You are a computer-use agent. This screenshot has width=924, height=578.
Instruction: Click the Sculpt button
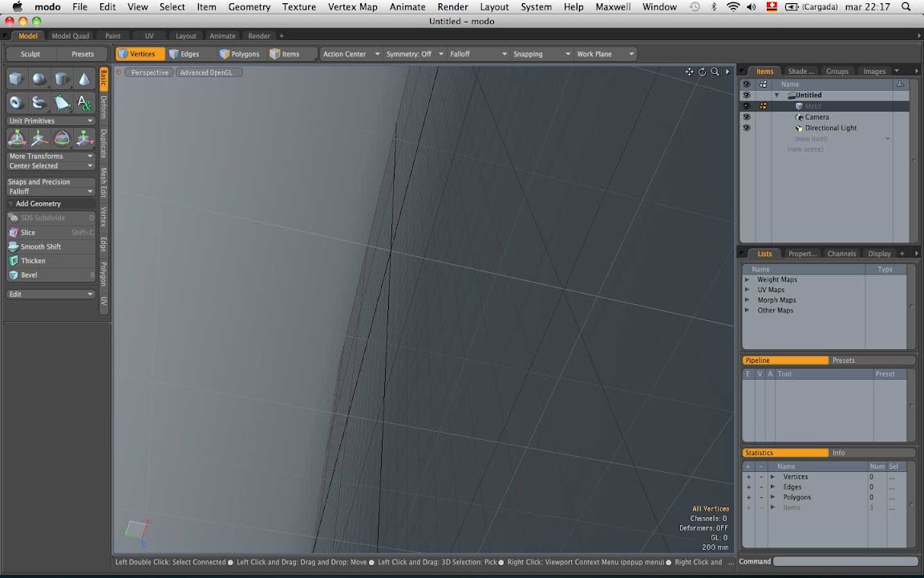tap(30, 54)
